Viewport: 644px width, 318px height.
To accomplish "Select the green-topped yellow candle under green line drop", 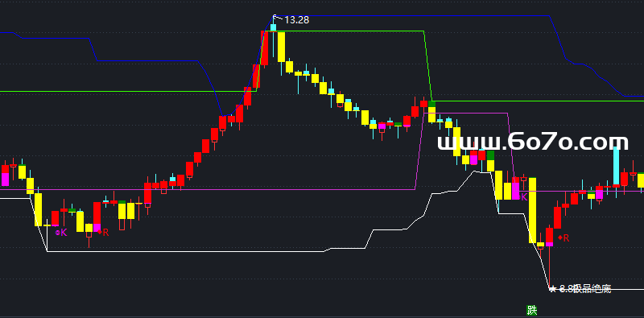I will pyautogui.click(x=431, y=111).
